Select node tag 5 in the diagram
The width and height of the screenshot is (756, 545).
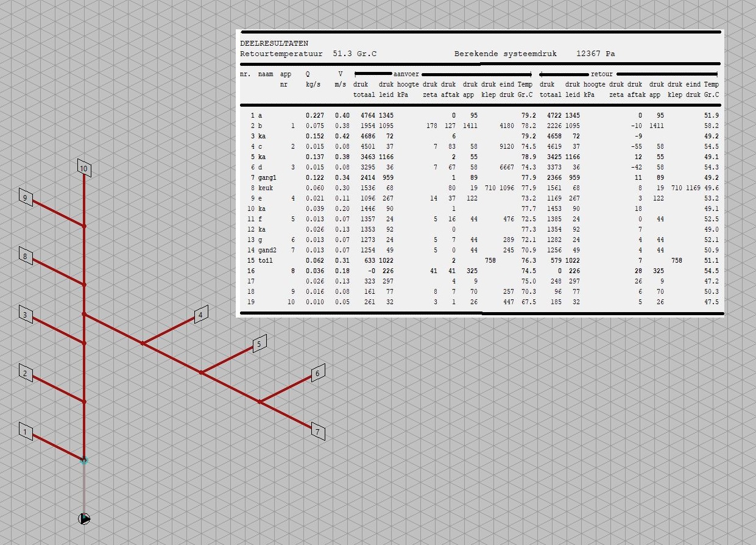pos(259,344)
